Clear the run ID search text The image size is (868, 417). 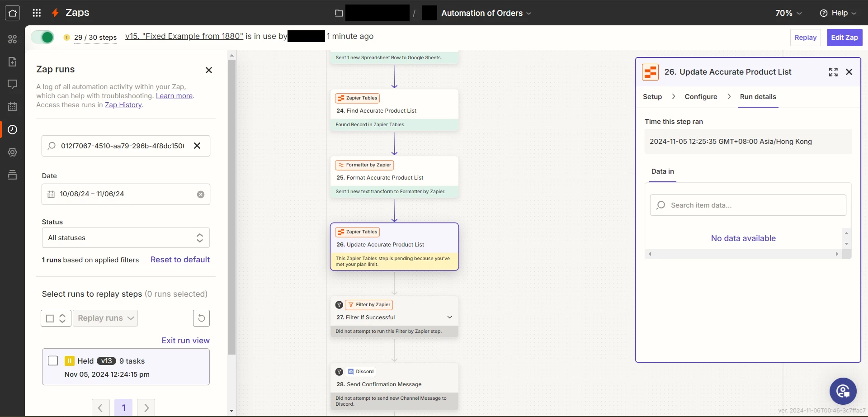(197, 146)
